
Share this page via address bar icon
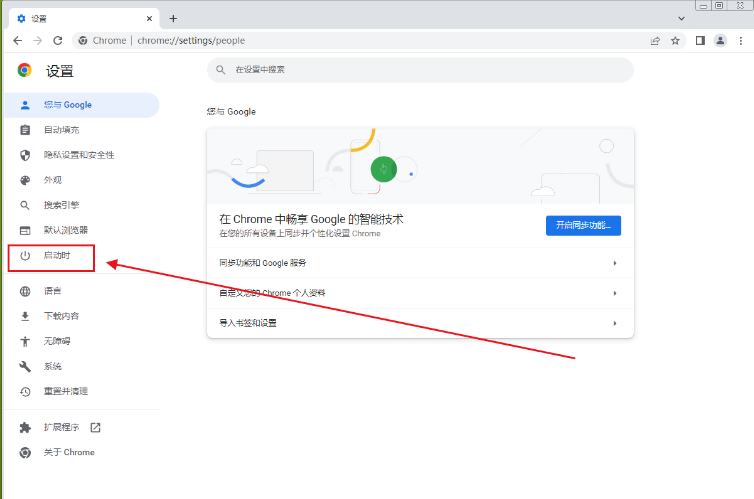click(x=655, y=41)
